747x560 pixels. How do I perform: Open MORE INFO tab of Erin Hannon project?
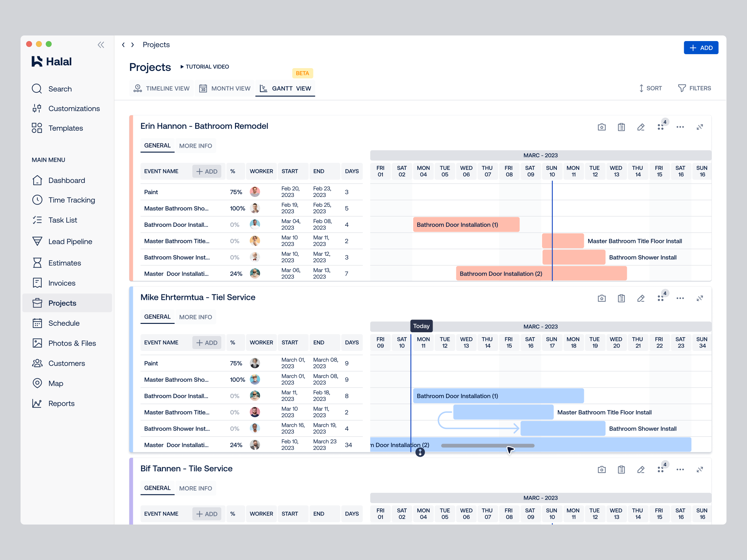pyautogui.click(x=195, y=146)
